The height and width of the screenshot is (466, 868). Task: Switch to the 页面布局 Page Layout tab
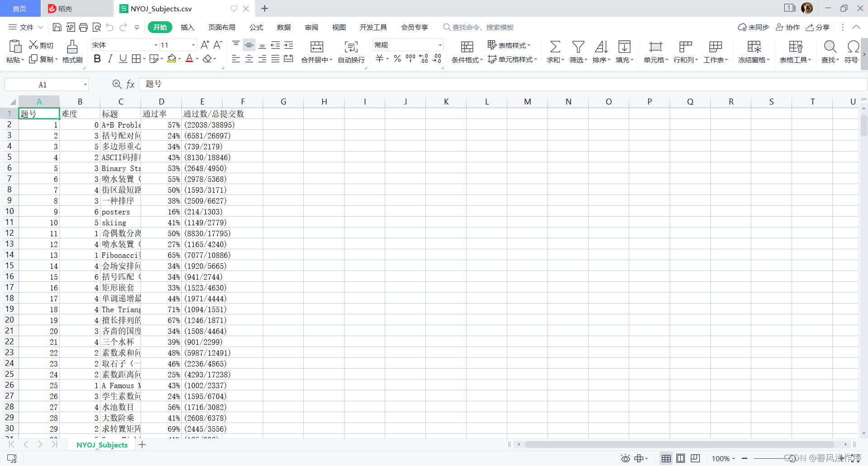(222, 27)
